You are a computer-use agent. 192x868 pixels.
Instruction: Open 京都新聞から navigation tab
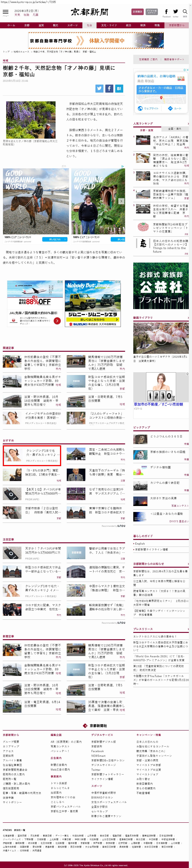pos(177,25)
